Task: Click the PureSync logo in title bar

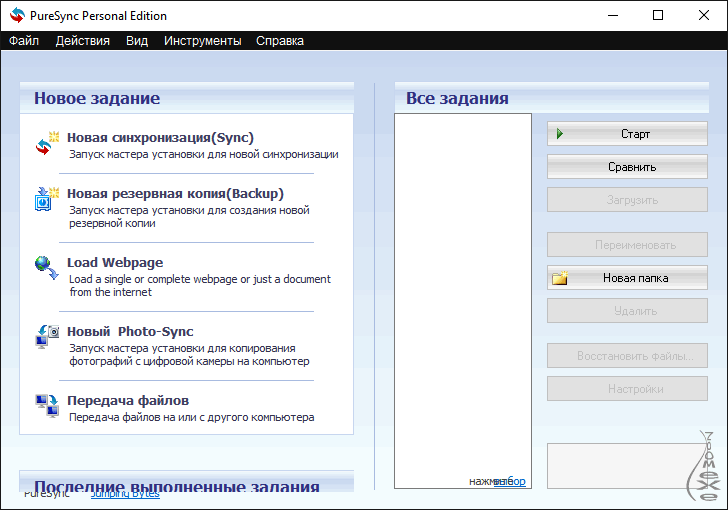Action: [17, 15]
